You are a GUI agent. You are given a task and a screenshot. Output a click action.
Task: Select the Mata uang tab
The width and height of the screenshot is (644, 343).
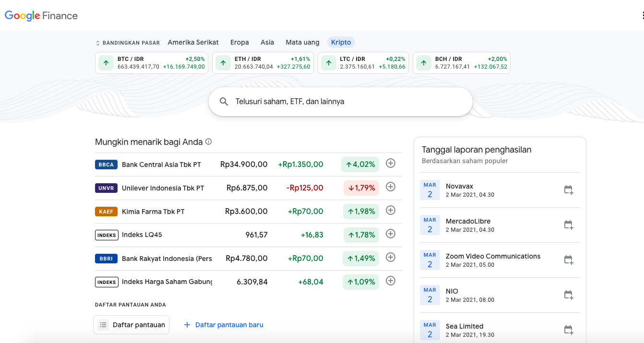pos(302,42)
